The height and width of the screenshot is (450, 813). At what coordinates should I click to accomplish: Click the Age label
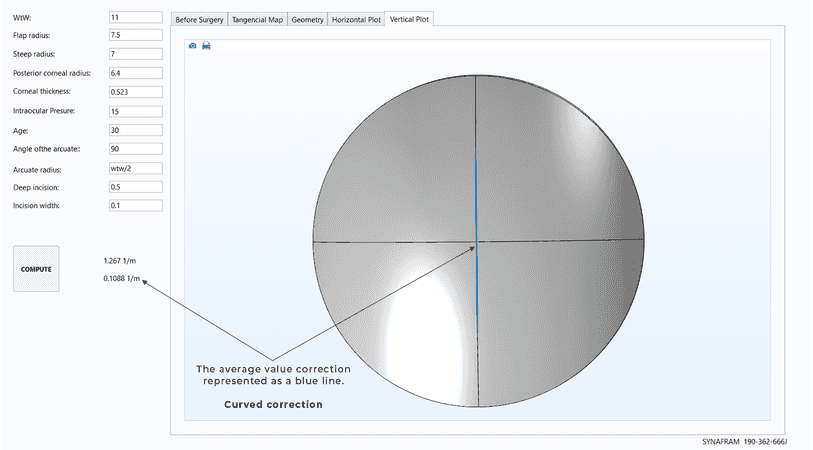(21, 131)
